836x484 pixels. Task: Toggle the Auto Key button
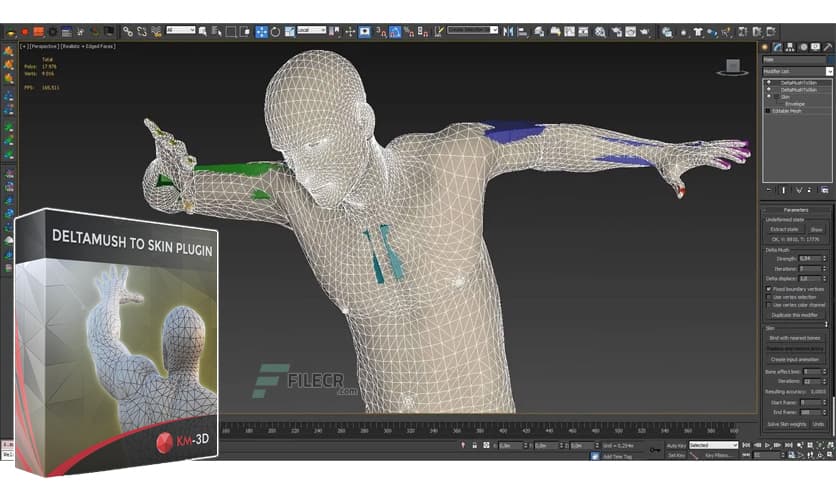pyautogui.click(x=676, y=445)
